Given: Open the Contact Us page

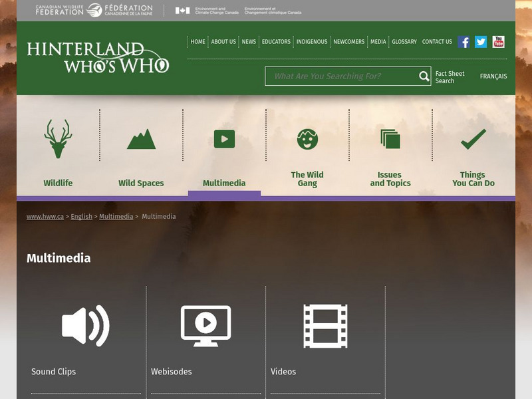Looking at the screenshot, I should pos(437,42).
